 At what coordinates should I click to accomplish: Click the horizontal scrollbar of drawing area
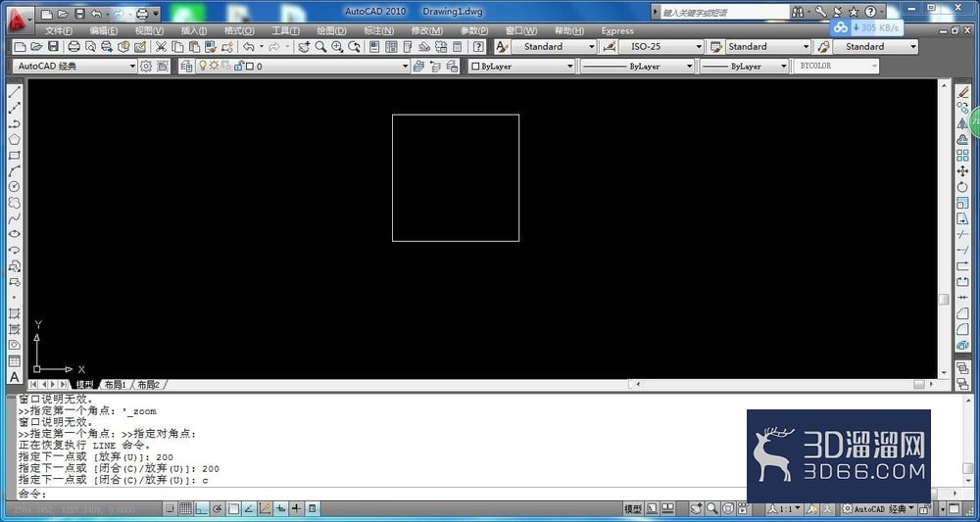(780, 385)
